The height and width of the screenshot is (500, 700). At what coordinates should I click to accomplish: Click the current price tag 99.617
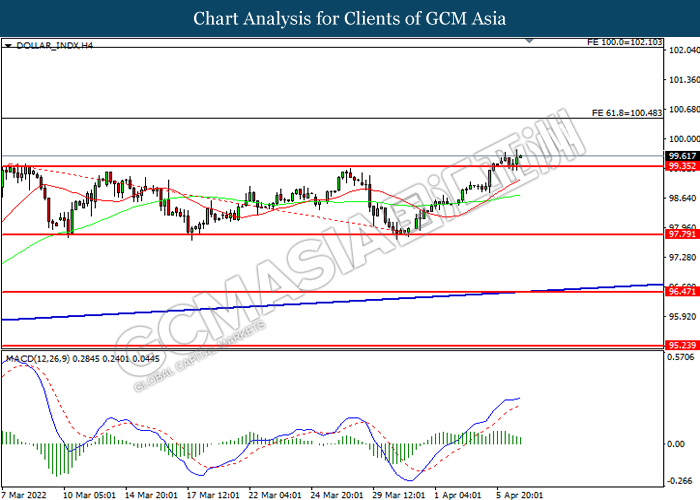(682, 156)
